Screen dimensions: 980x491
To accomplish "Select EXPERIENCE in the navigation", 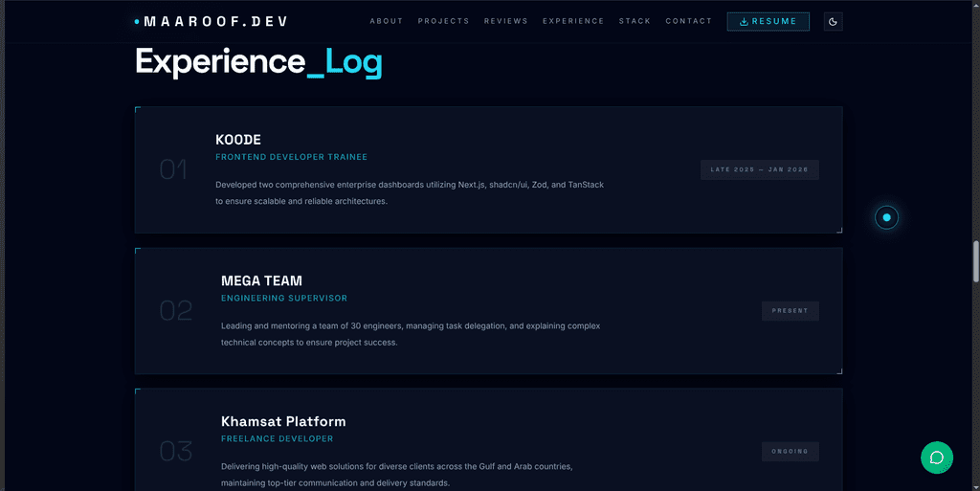I will (573, 21).
